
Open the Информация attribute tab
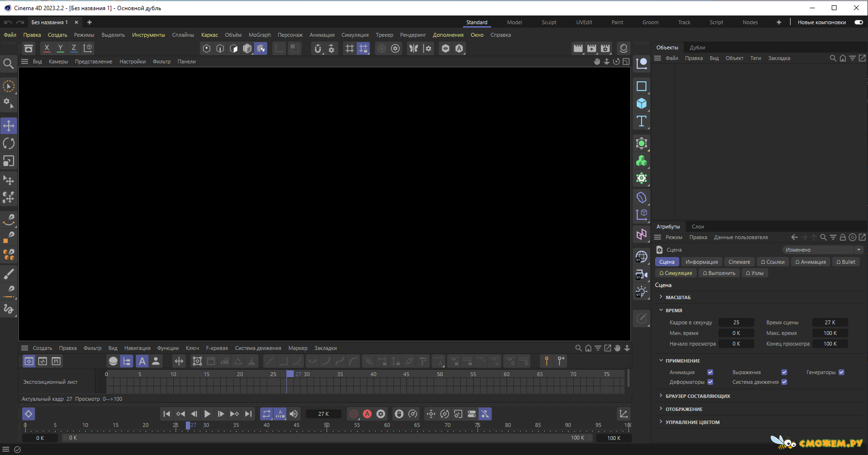pyautogui.click(x=702, y=262)
